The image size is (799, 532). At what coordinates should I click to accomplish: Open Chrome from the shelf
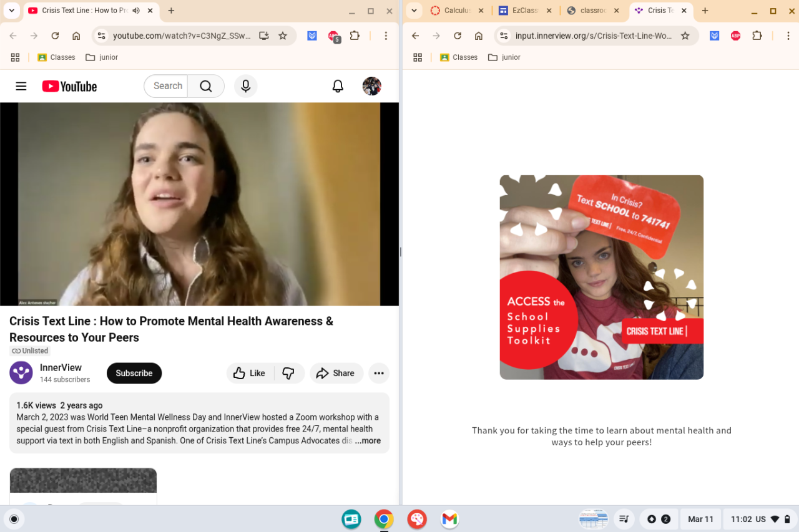[384, 519]
